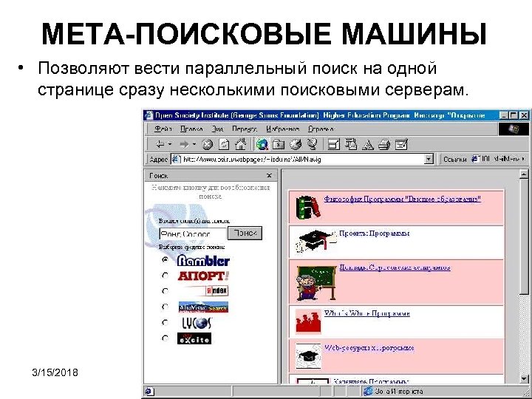Click the Fullscreen toolbar icon
The height and width of the screenshot is (399, 532).
click(333, 145)
